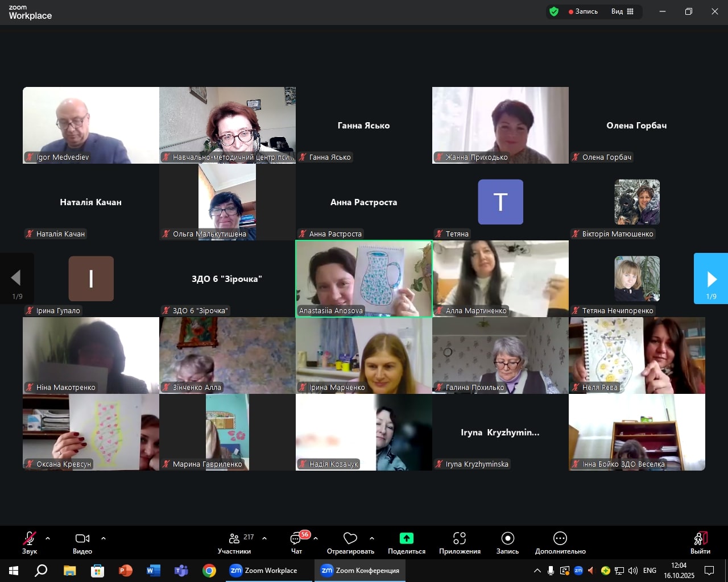Screen dimensions: 728x582
Task: Click the Тетяна avatar tile with letter T
Action: (x=500, y=202)
